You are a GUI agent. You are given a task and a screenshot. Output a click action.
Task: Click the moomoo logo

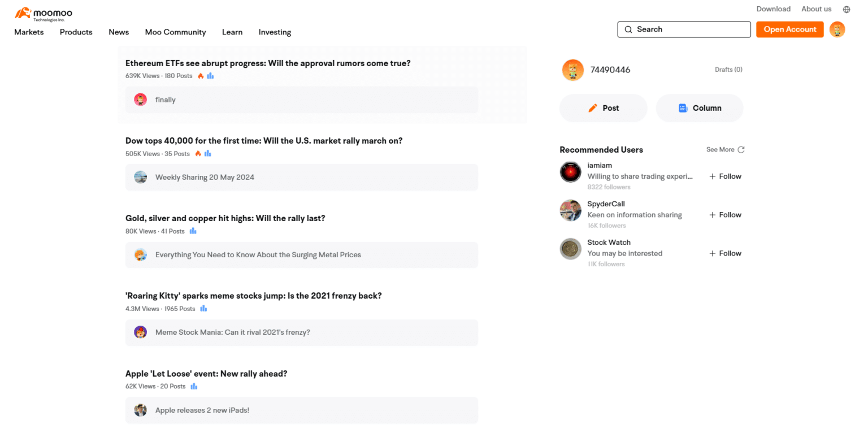pyautogui.click(x=42, y=12)
